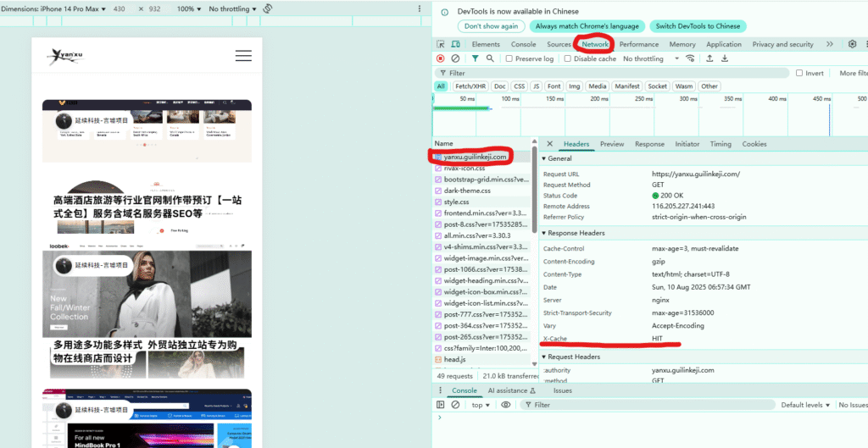
Task: Filter requests by Doc type
Action: coord(500,86)
